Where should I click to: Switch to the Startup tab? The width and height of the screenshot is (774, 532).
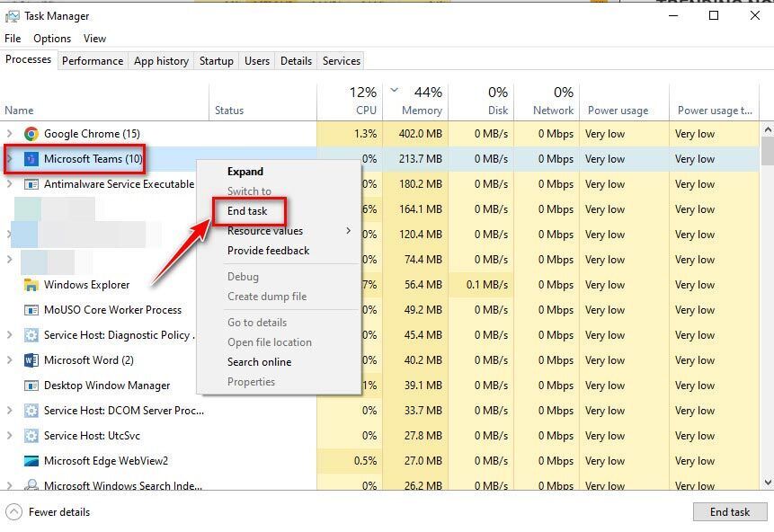[217, 61]
